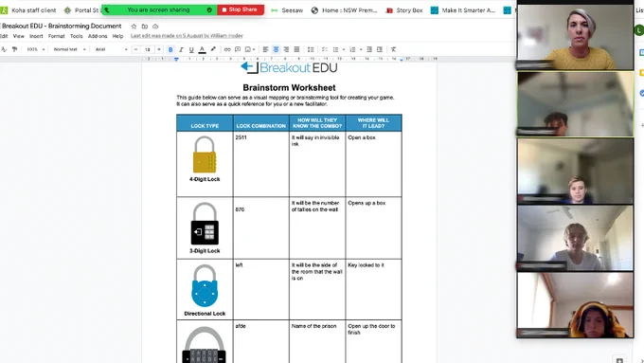This screenshot has height=363, width=644.
Task: Open insert image dropdown arrow
Action: (x=254, y=49)
